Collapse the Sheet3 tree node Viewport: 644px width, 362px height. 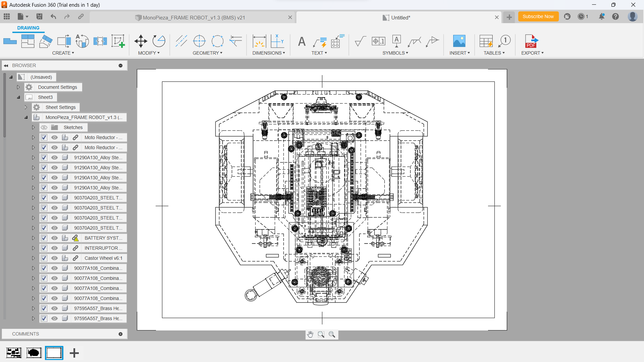[x=18, y=97]
